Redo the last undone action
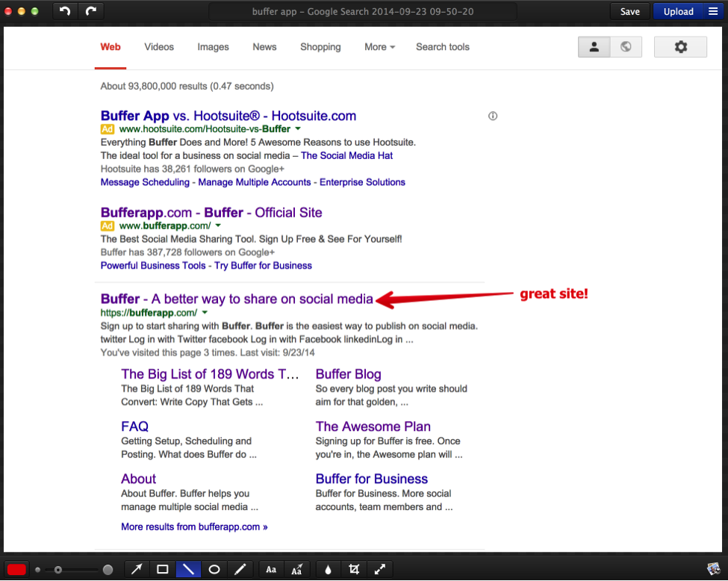The height and width of the screenshot is (581, 728). pyautogui.click(x=91, y=11)
